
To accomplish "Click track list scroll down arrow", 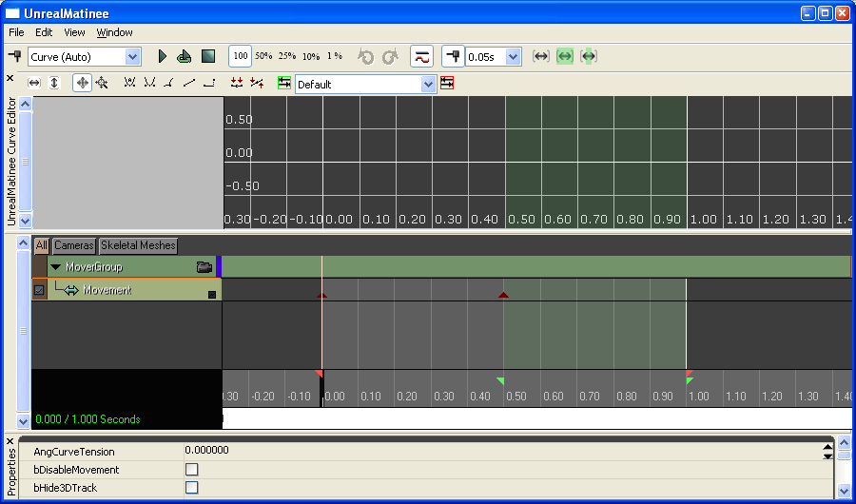I will click(23, 421).
